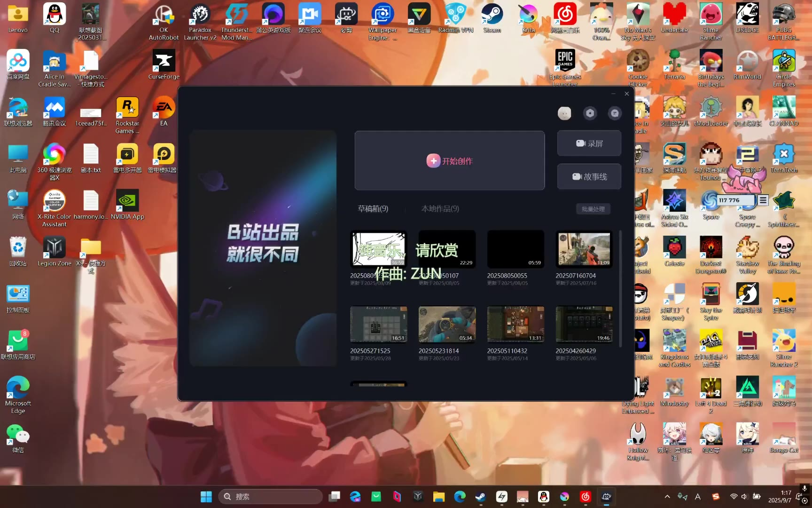This screenshot has width=812, height=508.
Task: Click the B站出品 promotional banner
Action: pyautogui.click(x=263, y=248)
